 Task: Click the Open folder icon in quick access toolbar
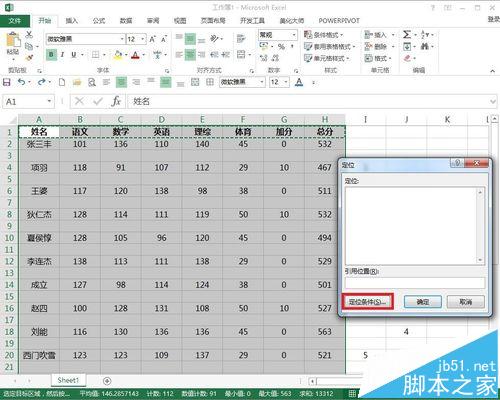pyautogui.click(x=77, y=82)
